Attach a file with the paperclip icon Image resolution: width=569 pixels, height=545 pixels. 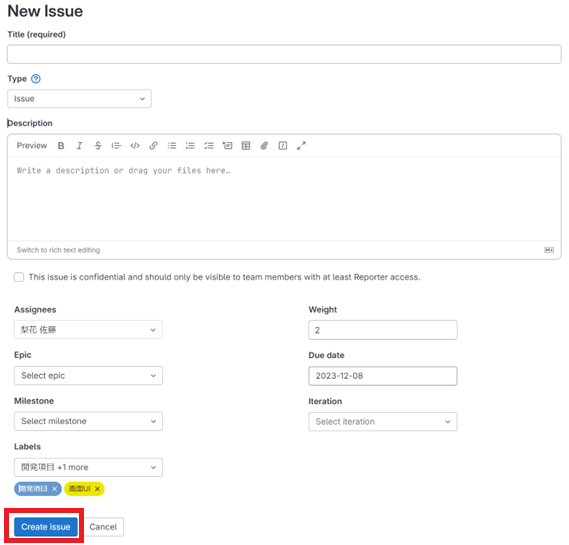[264, 146]
